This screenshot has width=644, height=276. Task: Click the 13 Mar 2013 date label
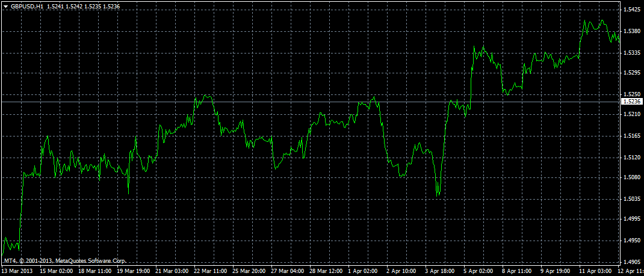(x=17, y=271)
